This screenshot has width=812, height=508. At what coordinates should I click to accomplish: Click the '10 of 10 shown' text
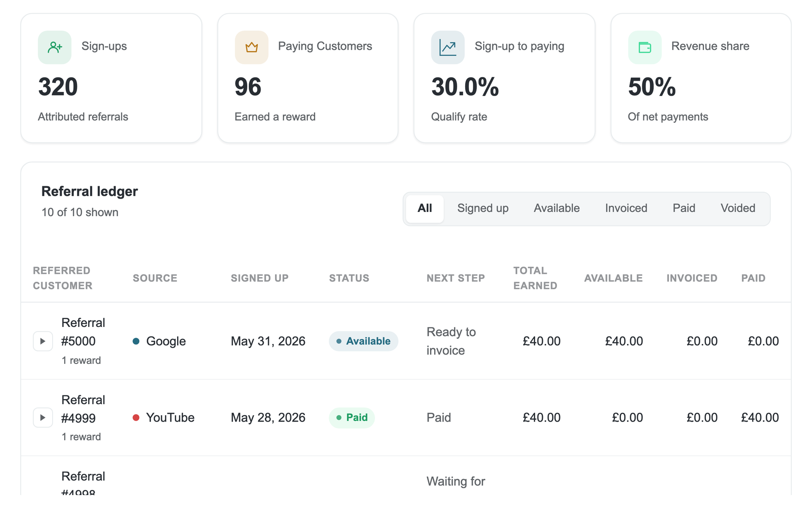(80, 212)
